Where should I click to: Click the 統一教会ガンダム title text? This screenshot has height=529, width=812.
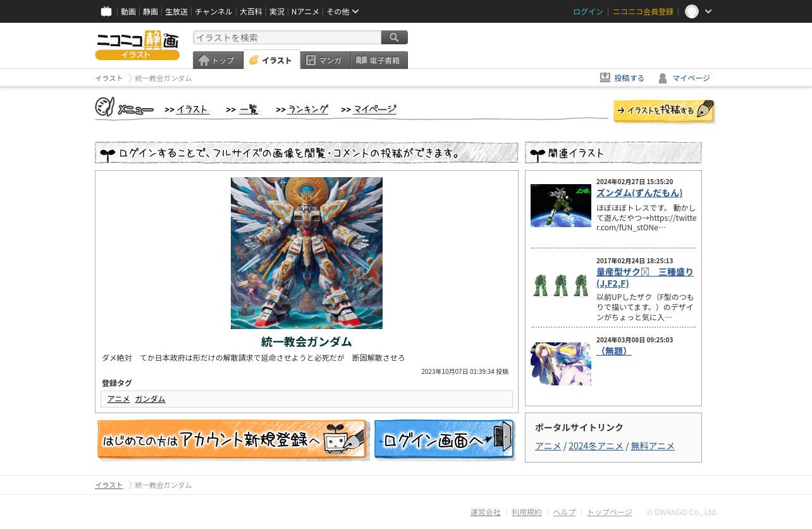click(x=307, y=342)
